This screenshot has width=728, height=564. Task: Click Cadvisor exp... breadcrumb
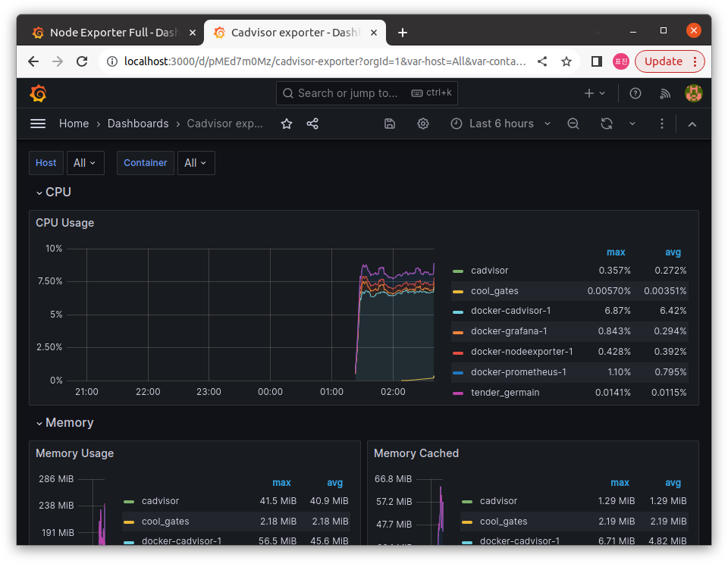pyautogui.click(x=224, y=124)
